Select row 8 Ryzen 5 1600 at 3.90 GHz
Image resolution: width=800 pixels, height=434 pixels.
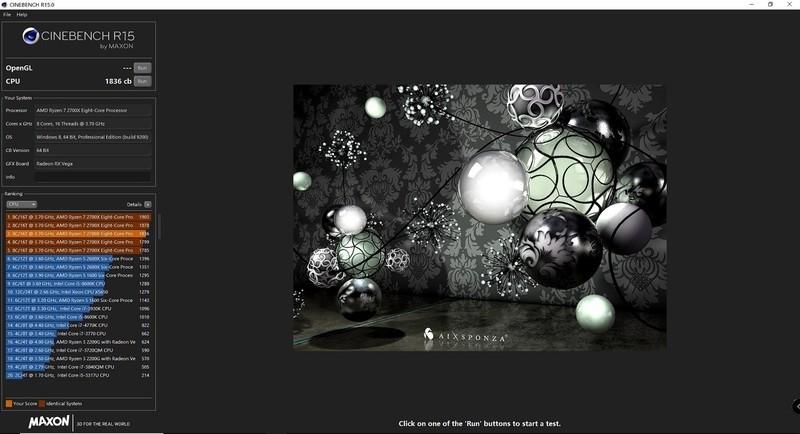(x=78, y=275)
